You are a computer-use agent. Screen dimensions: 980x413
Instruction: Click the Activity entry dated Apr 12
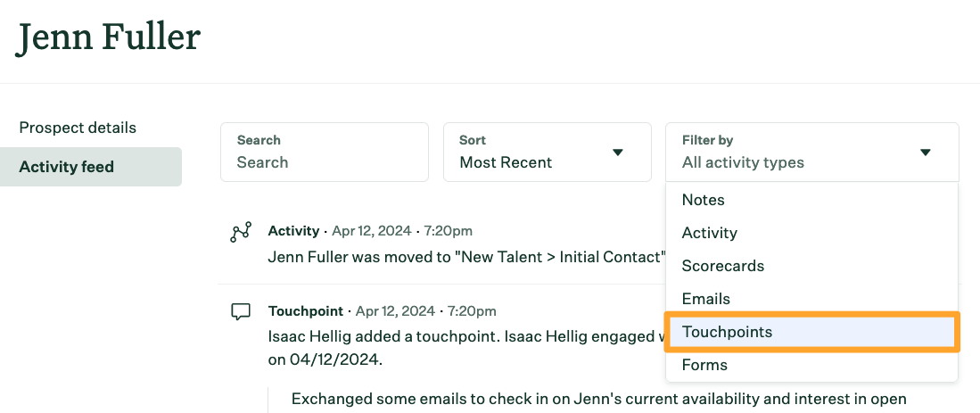[370, 231]
